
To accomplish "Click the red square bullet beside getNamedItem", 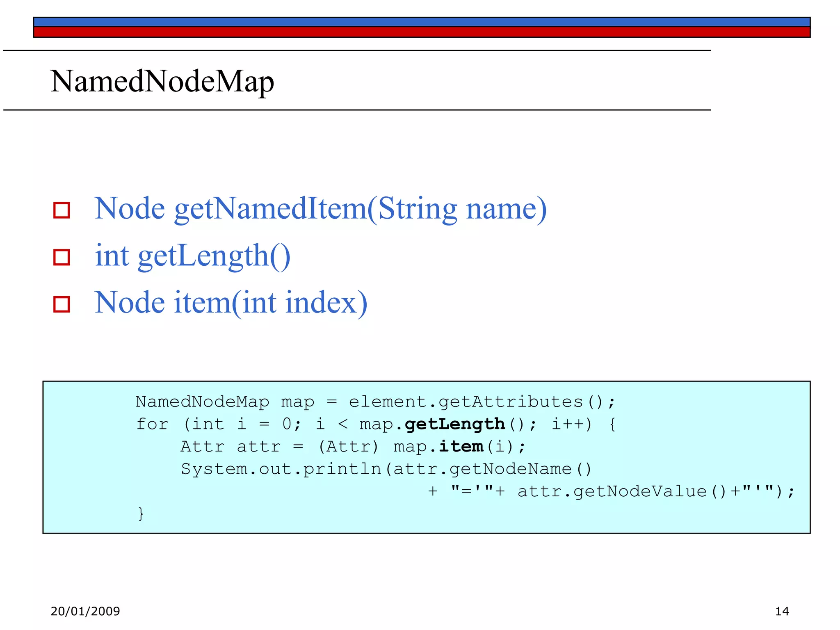I will pos(62,210).
